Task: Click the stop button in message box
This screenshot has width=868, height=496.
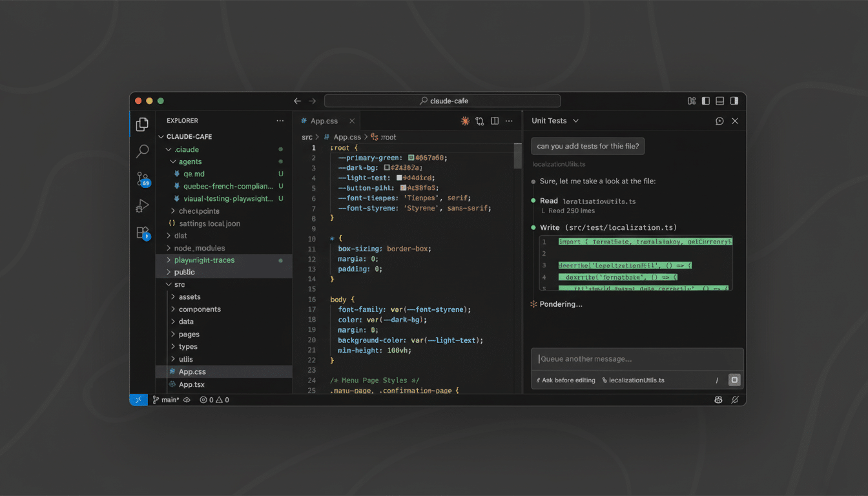Action: [x=734, y=380]
